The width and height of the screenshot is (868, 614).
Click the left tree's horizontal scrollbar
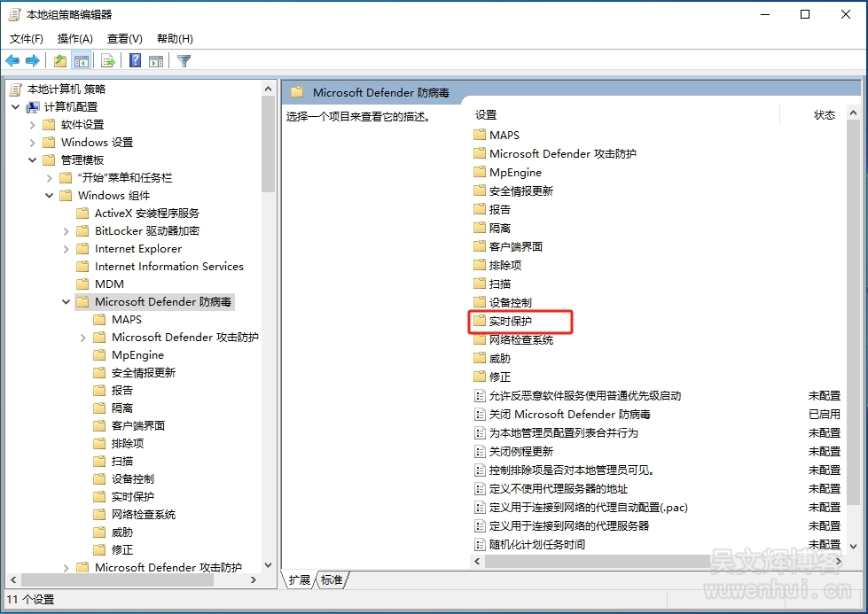pyautogui.click(x=133, y=579)
